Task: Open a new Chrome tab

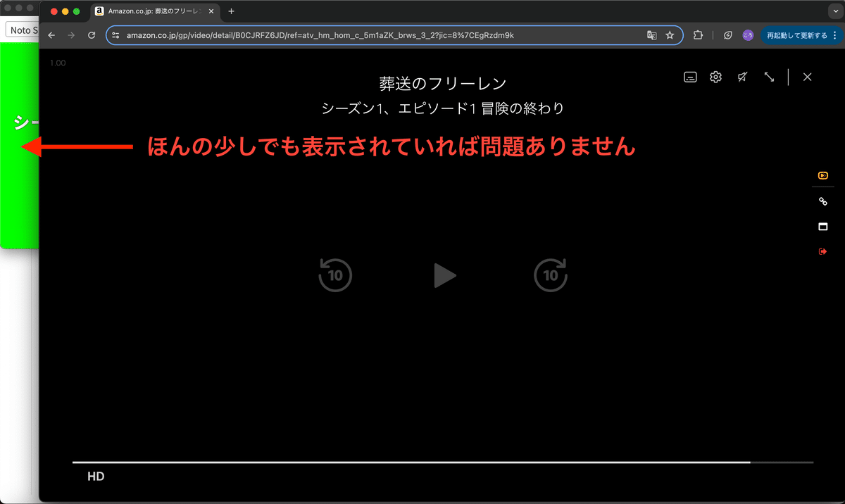Action: (x=231, y=11)
